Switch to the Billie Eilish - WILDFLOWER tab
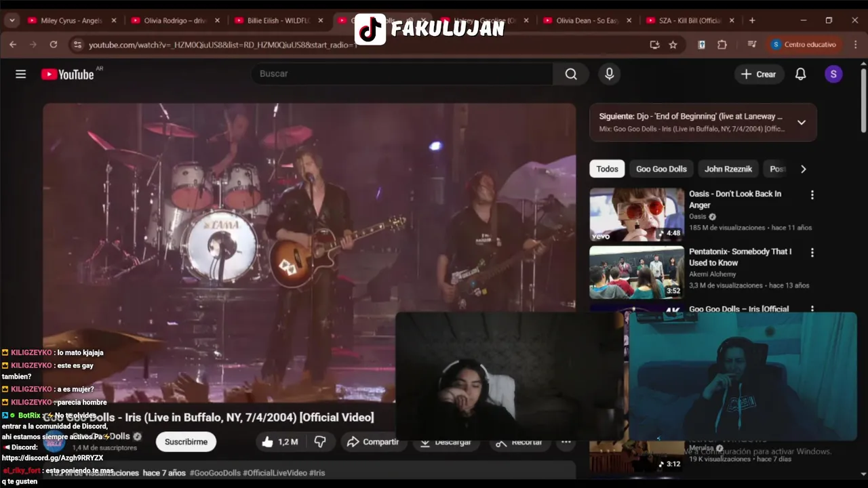Screen dimensions: 868x488 click(279, 20)
